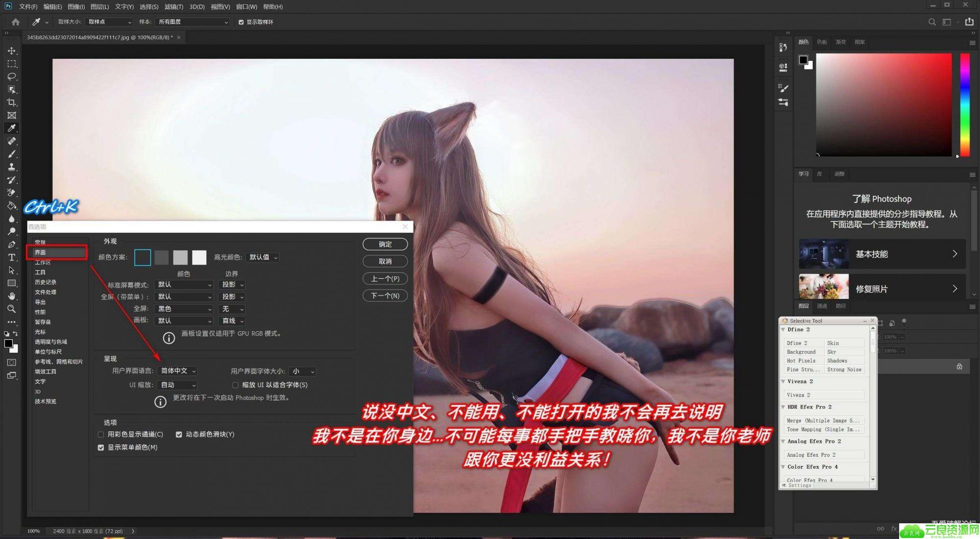Image resolution: width=980 pixels, height=539 pixels.
Task: Expand 用户界面语言 dropdown
Action: [176, 370]
